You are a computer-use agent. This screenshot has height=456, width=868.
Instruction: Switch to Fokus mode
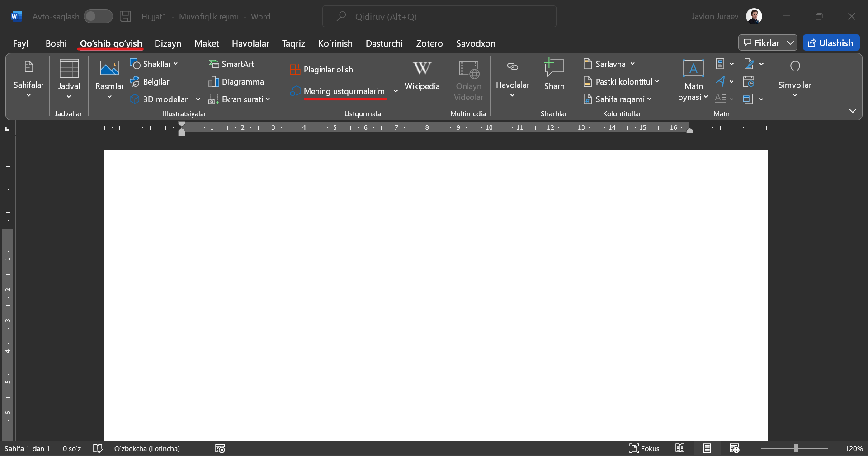point(644,448)
